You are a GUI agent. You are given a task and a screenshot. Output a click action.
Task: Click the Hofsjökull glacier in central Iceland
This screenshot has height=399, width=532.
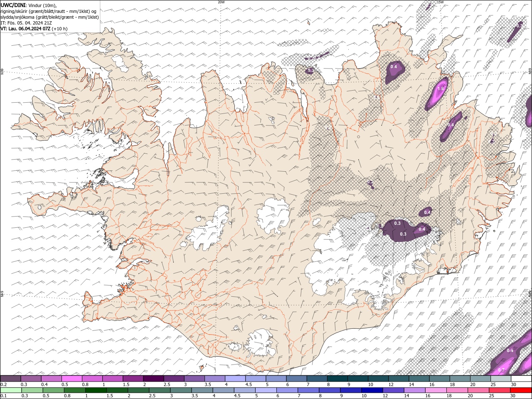coord(273,216)
